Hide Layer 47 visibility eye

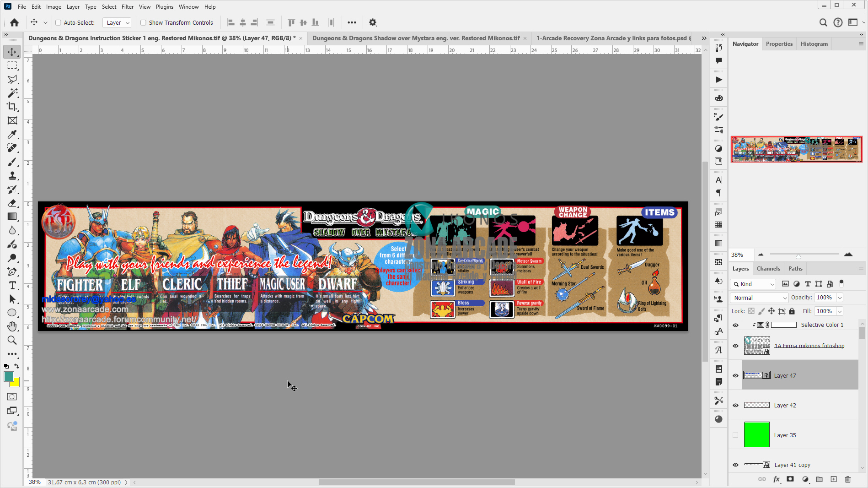pyautogui.click(x=735, y=375)
